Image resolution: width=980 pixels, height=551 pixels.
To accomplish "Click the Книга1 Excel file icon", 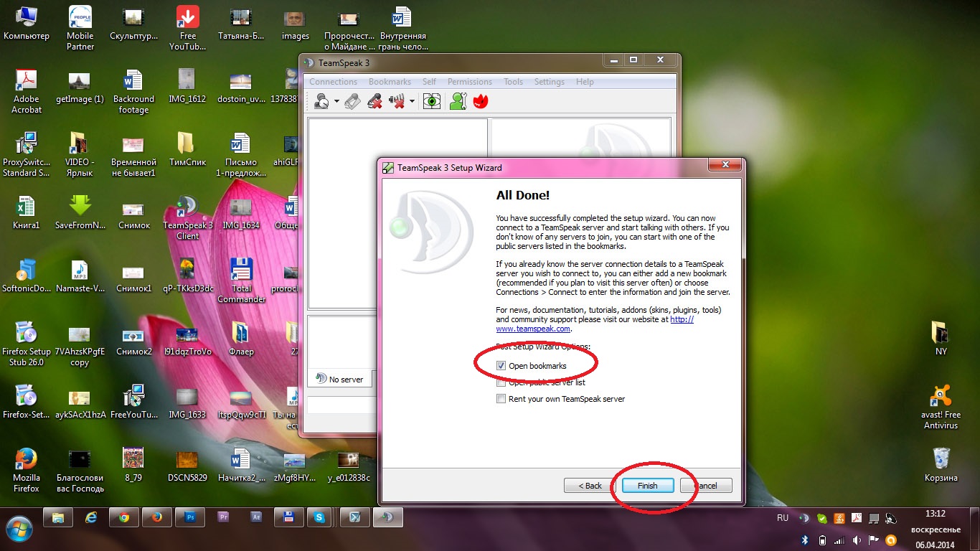I will 27,212.
